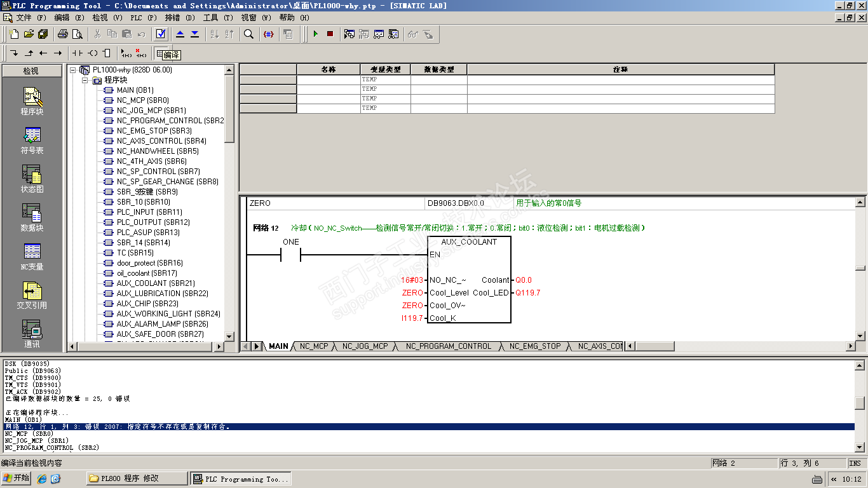This screenshot has width=868, height=488.
Task: Open the 数据块 data block view
Action: [x=32, y=217]
